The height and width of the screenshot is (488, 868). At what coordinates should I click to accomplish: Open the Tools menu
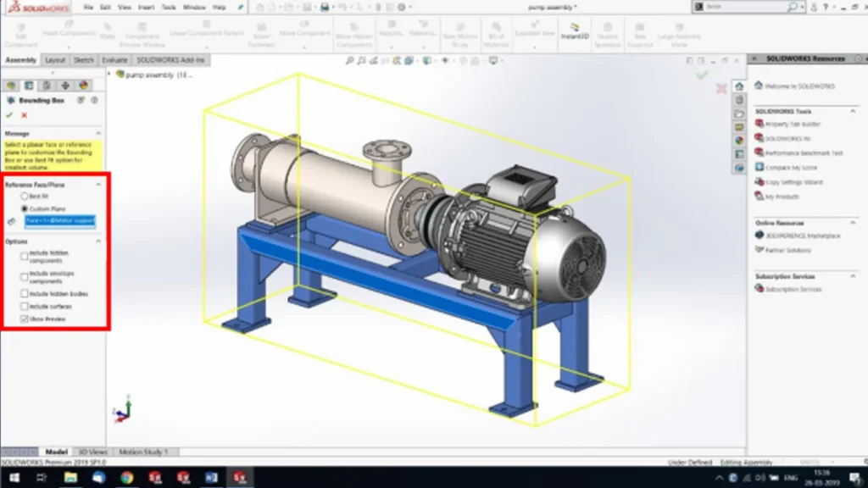point(169,7)
